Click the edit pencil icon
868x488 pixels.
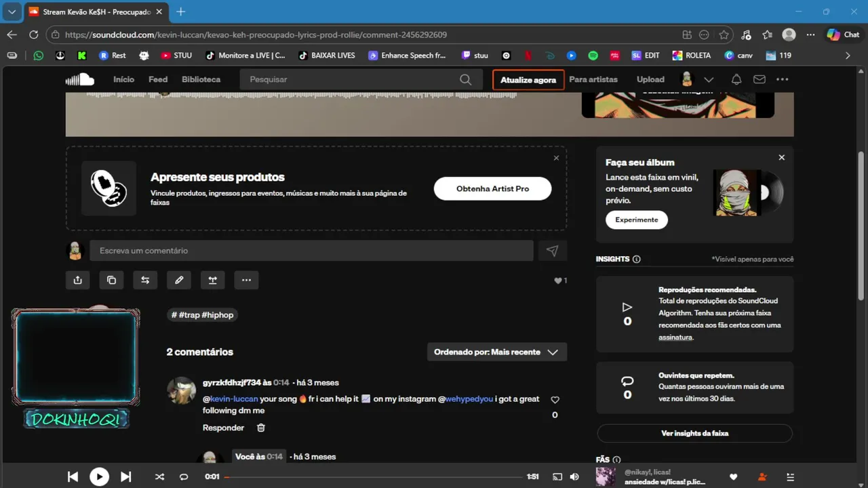click(179, 280)
